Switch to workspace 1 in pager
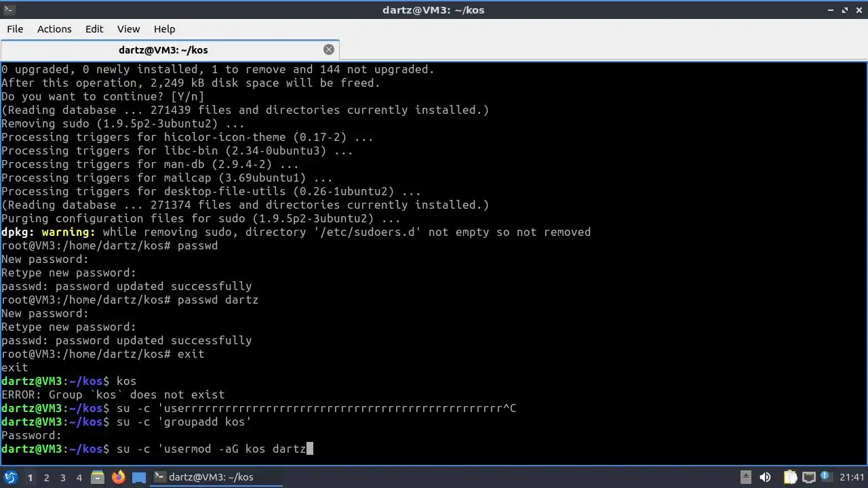The image size is (868, 488). [x=30, y=477]
